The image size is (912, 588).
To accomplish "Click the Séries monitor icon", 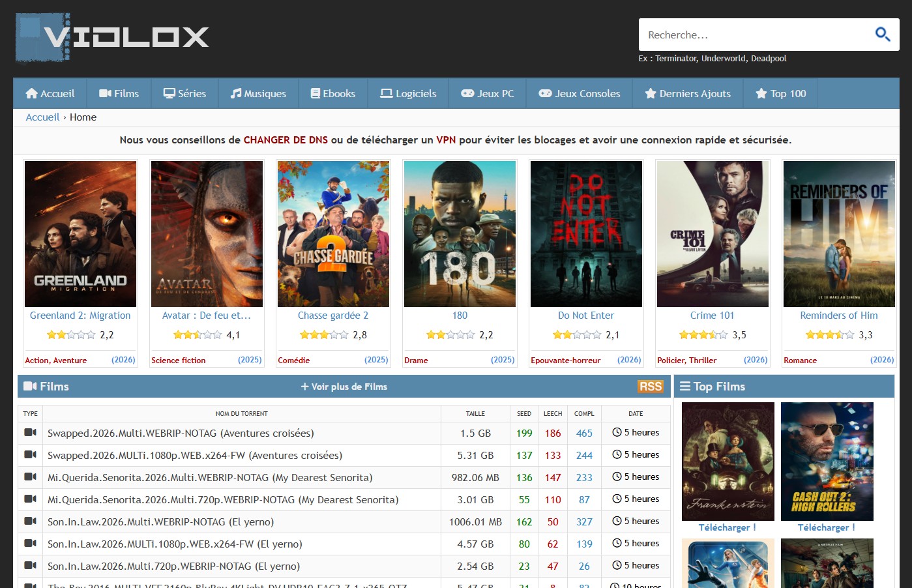I will click(x=169, y=93).
